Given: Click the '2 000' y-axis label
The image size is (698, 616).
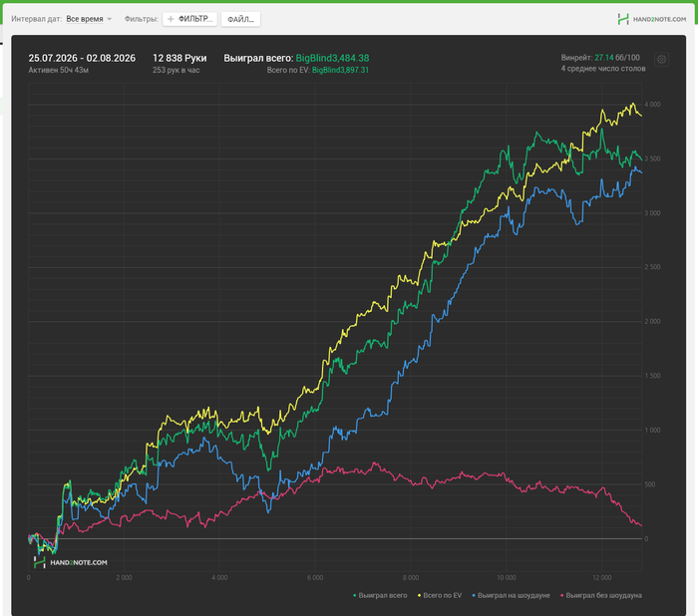Looking at the screenshot, I should coord(652,321).
